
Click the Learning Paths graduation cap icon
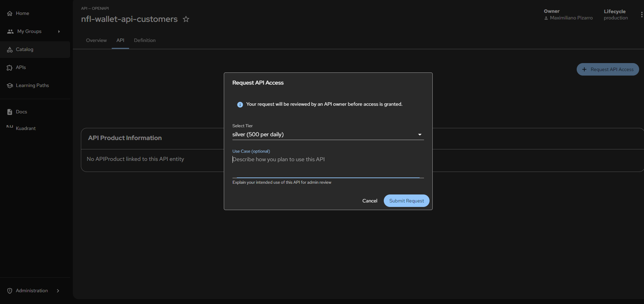click(10, 86)
